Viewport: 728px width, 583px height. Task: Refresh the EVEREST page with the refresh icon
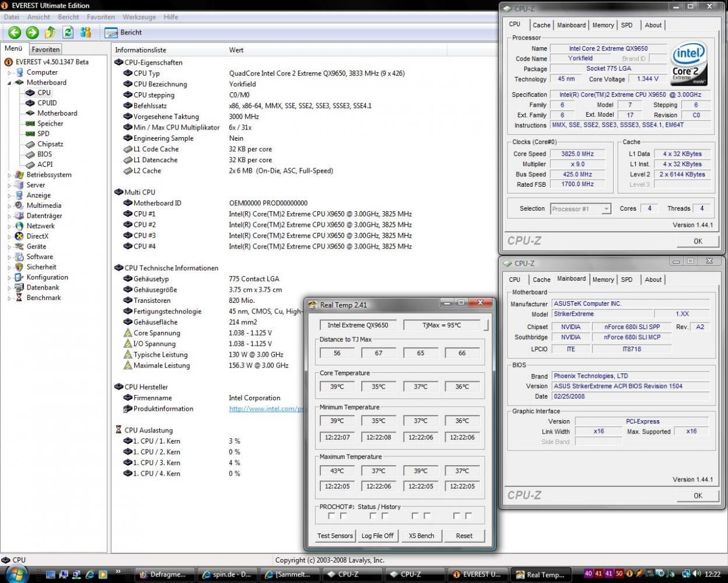coord(68,33)
